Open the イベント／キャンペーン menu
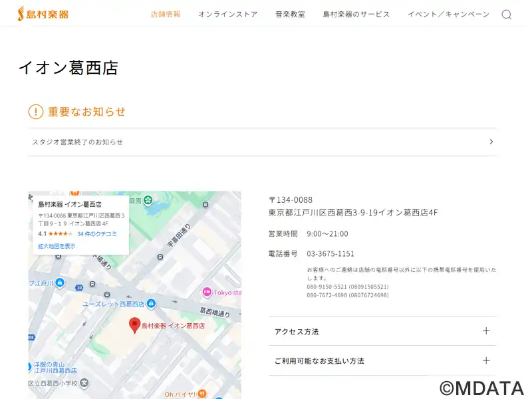 448,15
